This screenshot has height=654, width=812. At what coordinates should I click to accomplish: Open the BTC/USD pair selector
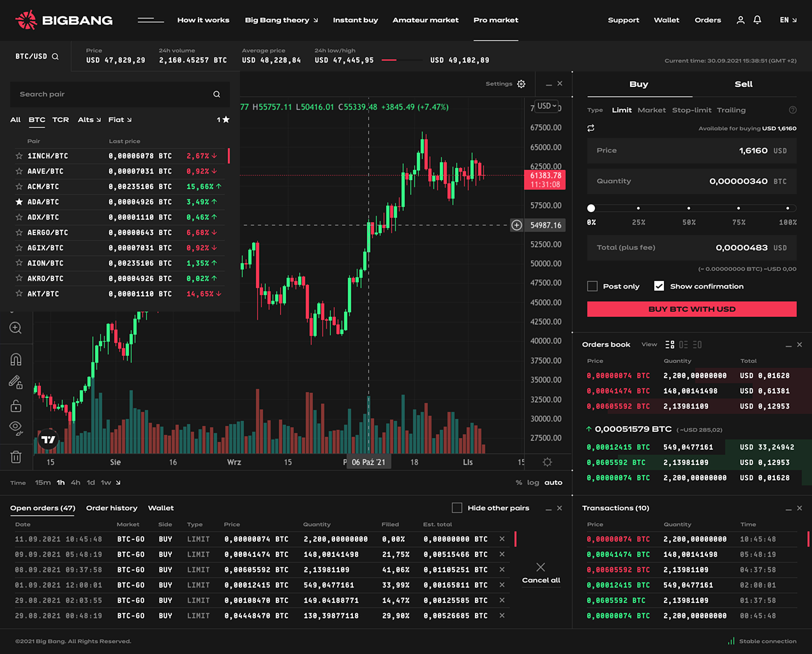[37, 56]
